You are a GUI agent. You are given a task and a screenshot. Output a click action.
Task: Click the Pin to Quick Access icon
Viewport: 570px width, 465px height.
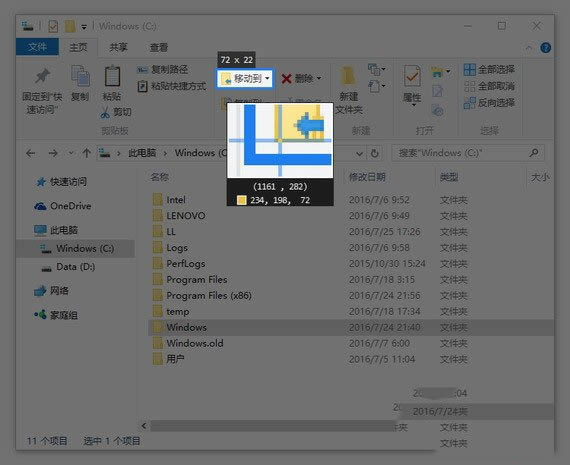(42, 76)
